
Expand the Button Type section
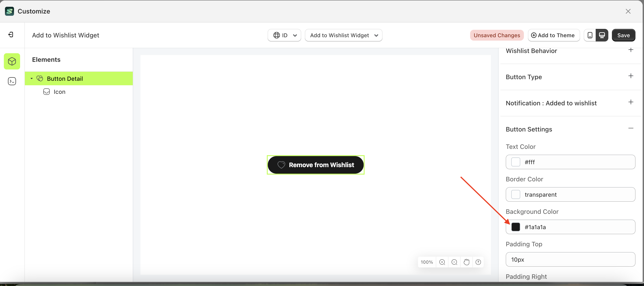[631, 76]
